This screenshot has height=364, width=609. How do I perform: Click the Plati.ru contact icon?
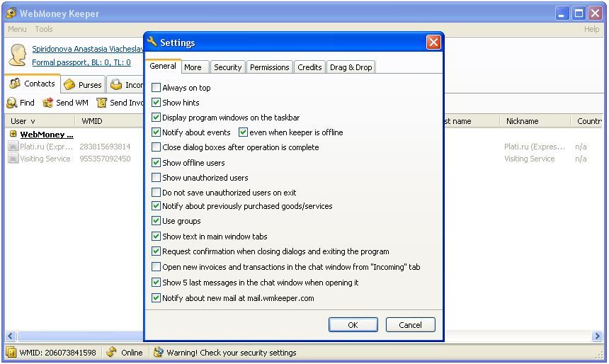[x=13, y=147]
